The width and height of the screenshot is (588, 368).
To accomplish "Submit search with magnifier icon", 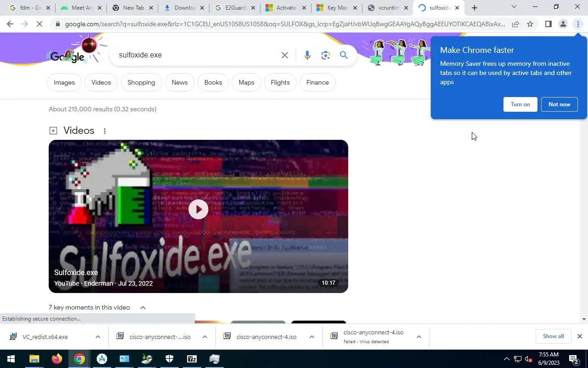I will (x=344, y=55).
